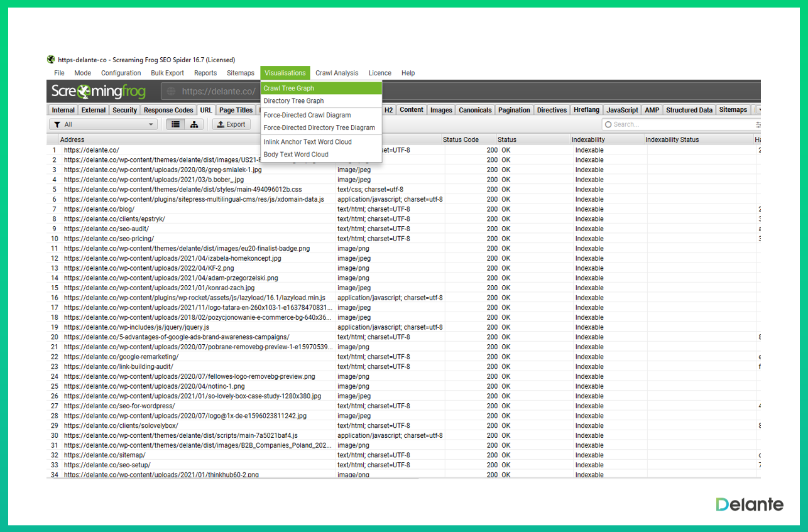Viewport: 808px width, 532px height.
Task: Select Directory Tree Graph
Action: (321, 101)
